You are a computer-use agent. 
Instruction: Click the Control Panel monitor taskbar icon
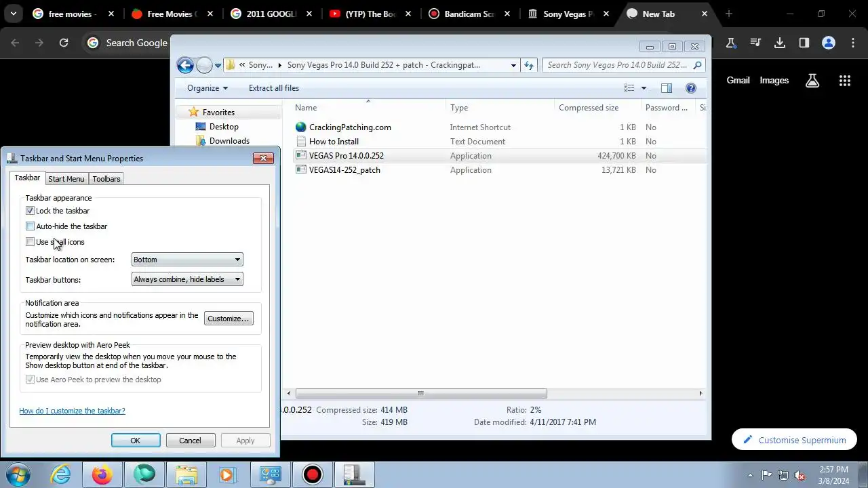tap(271, 474)
